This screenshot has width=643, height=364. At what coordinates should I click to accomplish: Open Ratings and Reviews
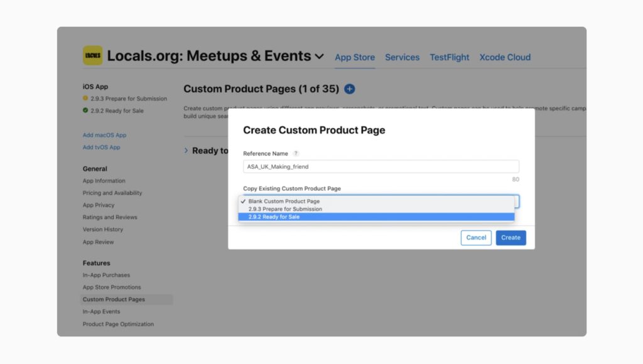(110, 217)
